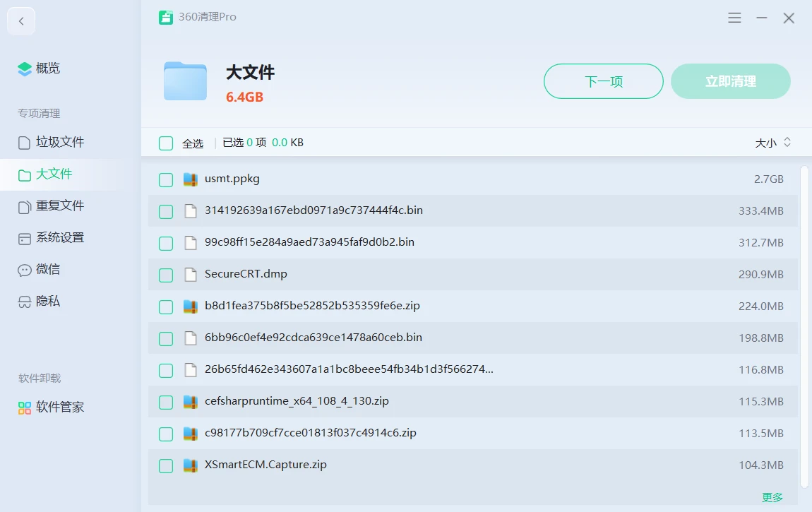Click the 360清理Pro logo icon
The image size is (812, 512).
tap(166, 18)
